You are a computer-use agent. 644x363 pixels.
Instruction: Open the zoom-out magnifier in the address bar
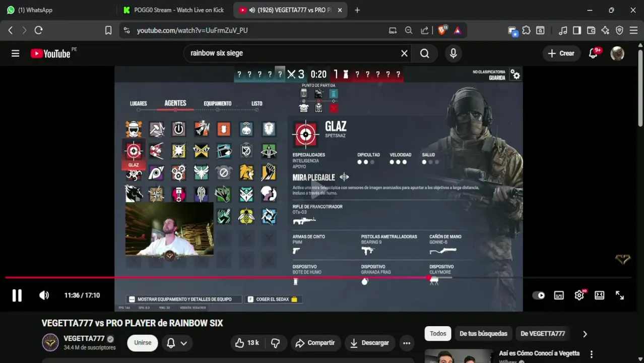tap(409, 30)
